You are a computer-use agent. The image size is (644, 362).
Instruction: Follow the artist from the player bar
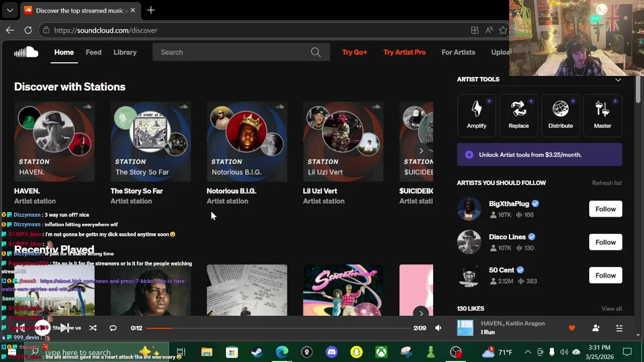596,328
